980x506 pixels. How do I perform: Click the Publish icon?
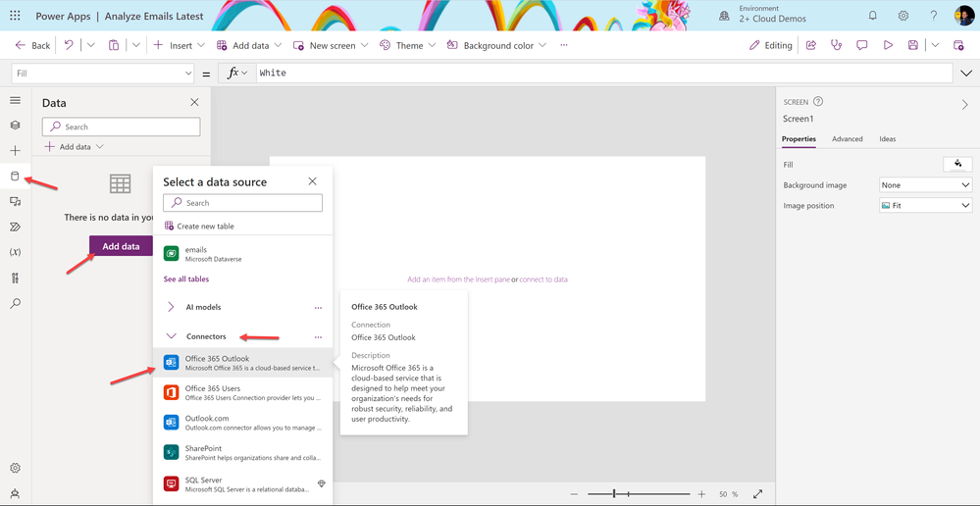point(958,45)
